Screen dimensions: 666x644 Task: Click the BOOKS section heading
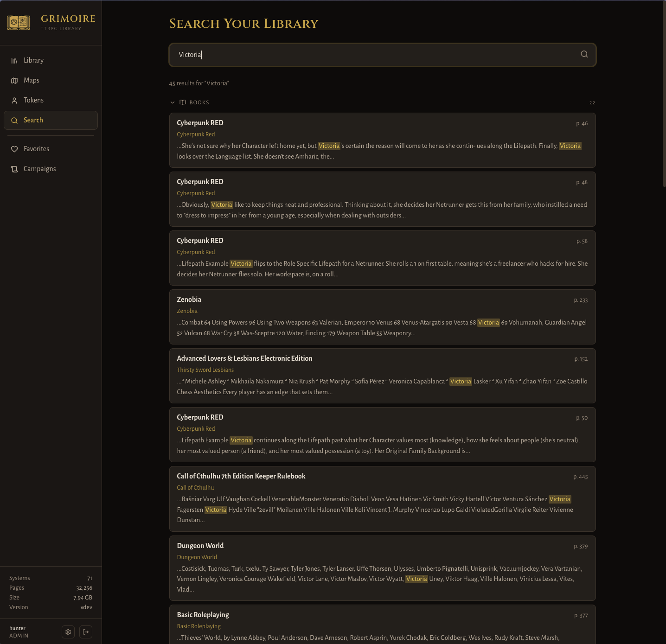coord(199,102)
